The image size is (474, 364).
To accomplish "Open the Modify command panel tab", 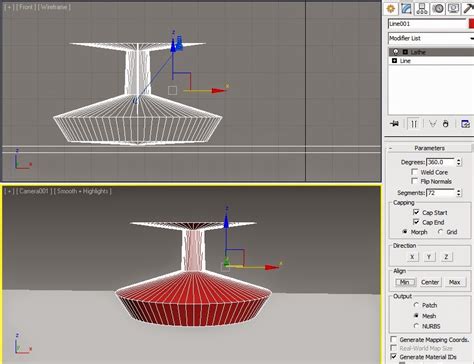I will point(406,8).
